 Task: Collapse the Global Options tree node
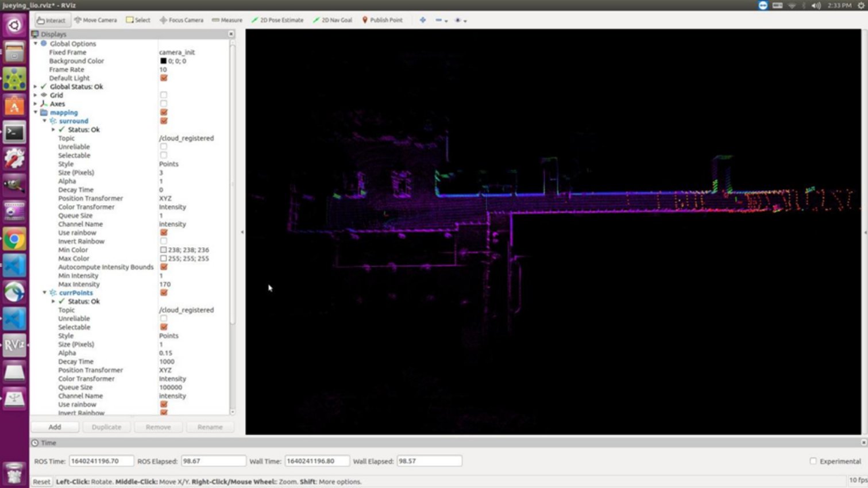36,44
